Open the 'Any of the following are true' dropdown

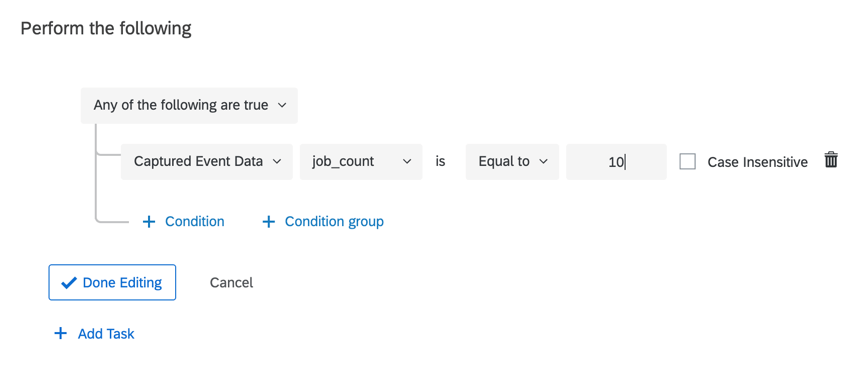click(189, 105)
